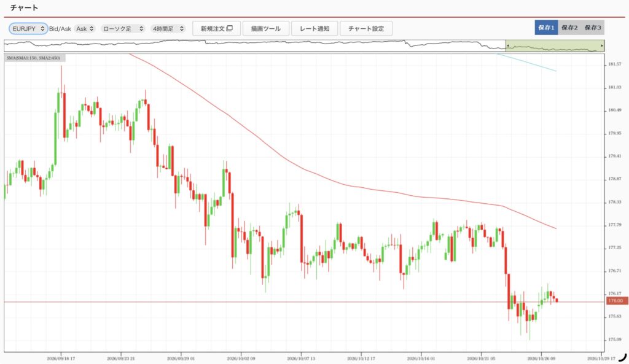Screen dimensions: 629x364
Task: Switch to the 保存2 saved layout tab
Action: tap(569, 28)
